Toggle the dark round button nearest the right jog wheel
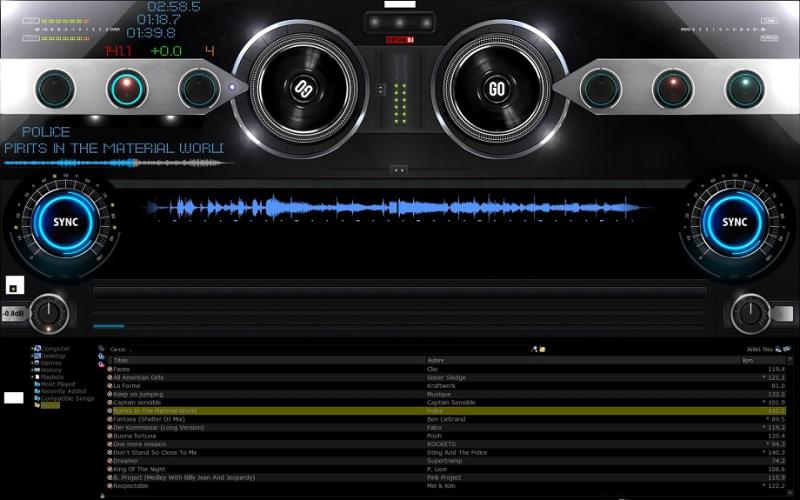The height and width of the screenshot is (500, 800). point(601,89)
